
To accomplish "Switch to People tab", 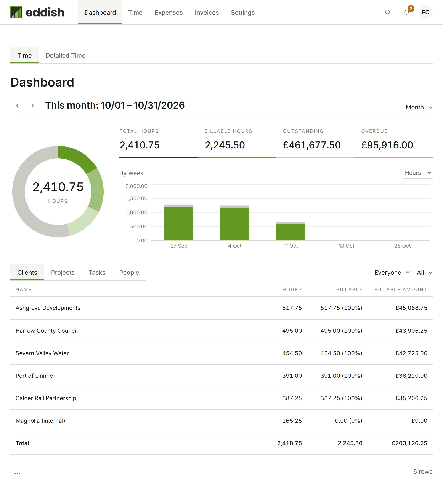I will point(129,272).
